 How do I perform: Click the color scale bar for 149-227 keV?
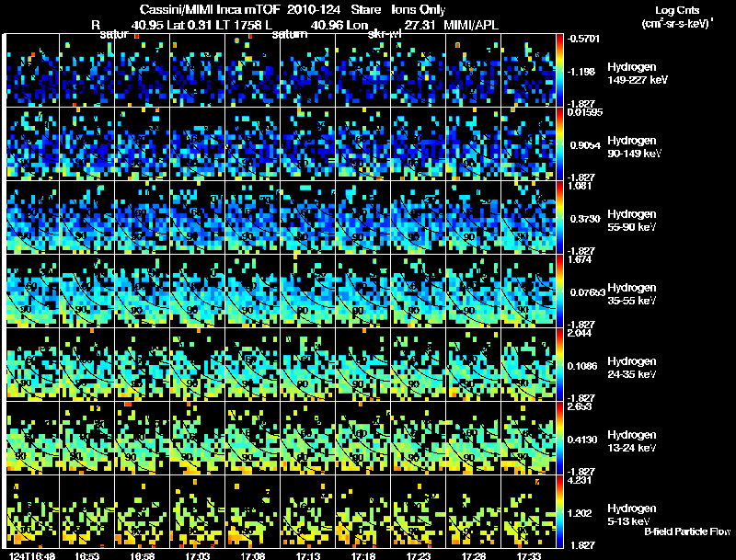point(559,71)
